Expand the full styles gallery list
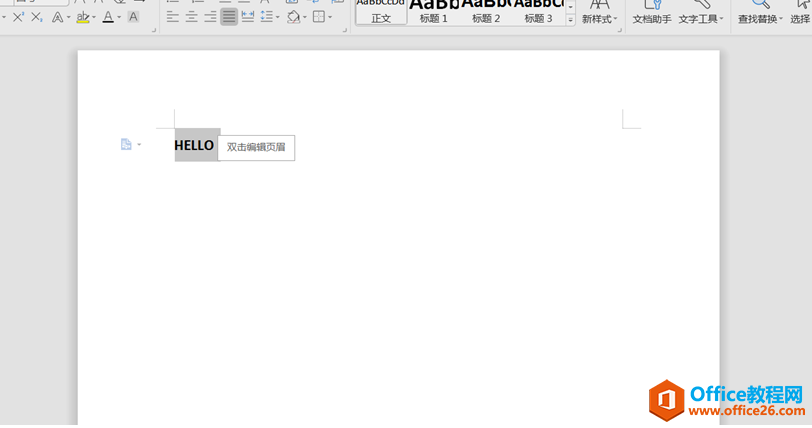 click(x=570, y=20)
